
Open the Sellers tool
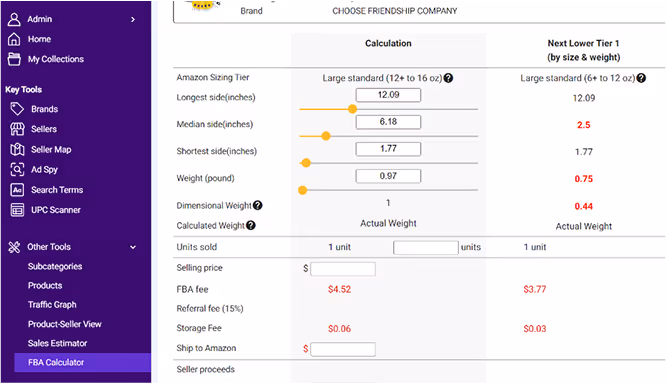[44, 129]
